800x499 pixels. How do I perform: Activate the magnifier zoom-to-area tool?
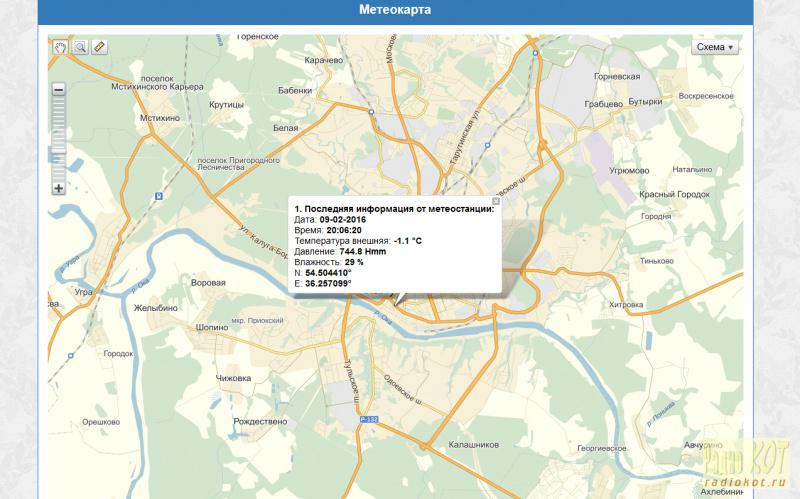click(x=79, y=47)
